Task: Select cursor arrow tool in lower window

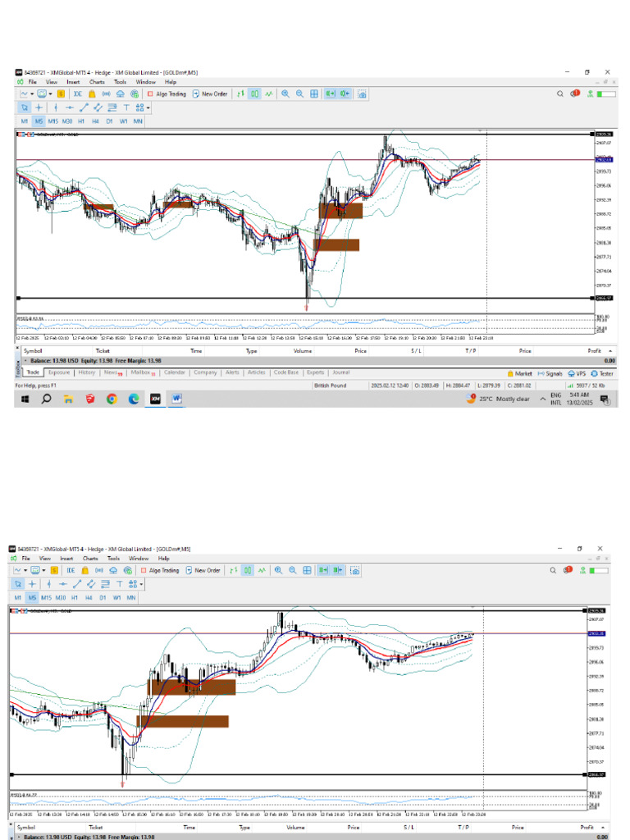Action: [x=18, y=584]
